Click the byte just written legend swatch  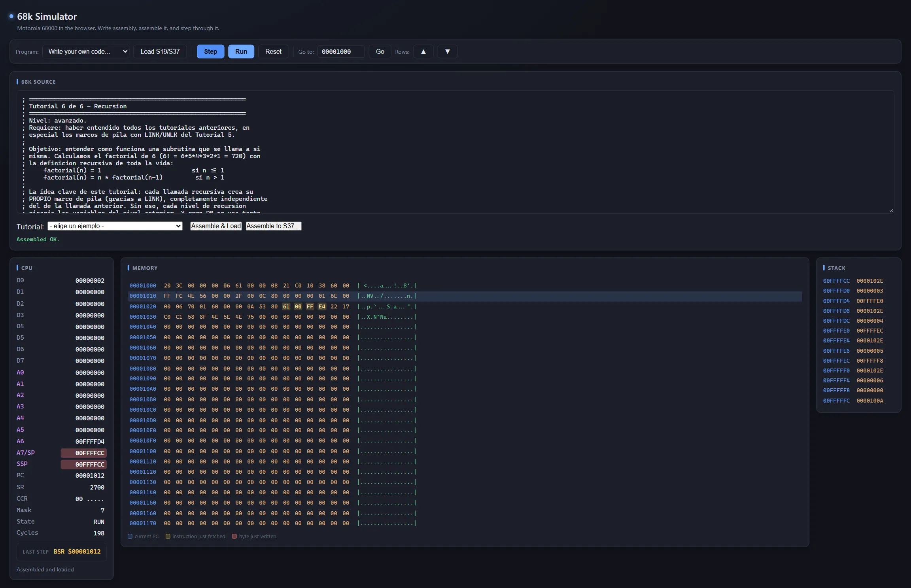[234, 536]
